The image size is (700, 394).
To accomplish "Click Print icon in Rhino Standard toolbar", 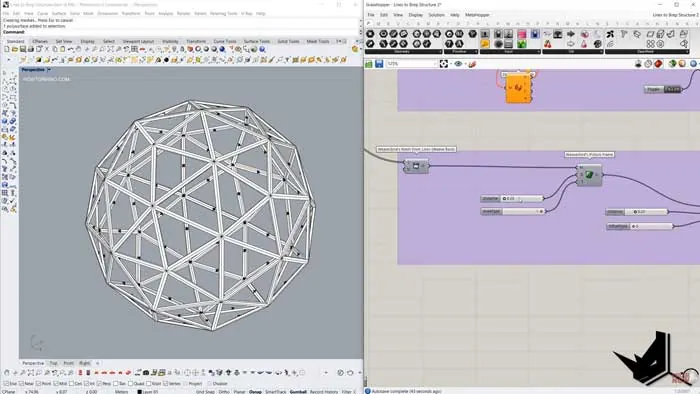I will coord(31,49).
